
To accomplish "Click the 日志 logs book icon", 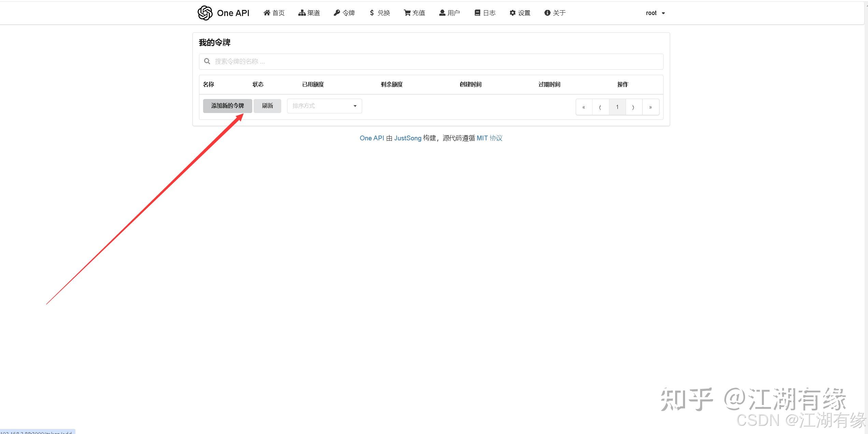I will (x=477, y=13).
